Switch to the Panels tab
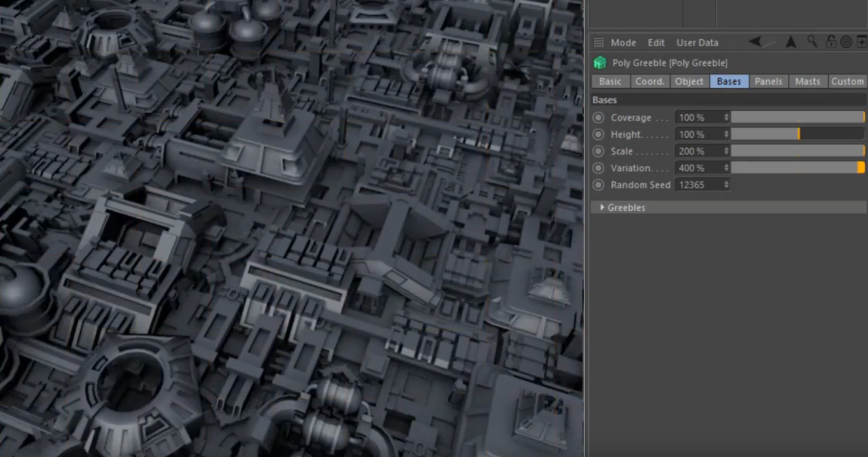Screen dimensions: 868x457 768,82
